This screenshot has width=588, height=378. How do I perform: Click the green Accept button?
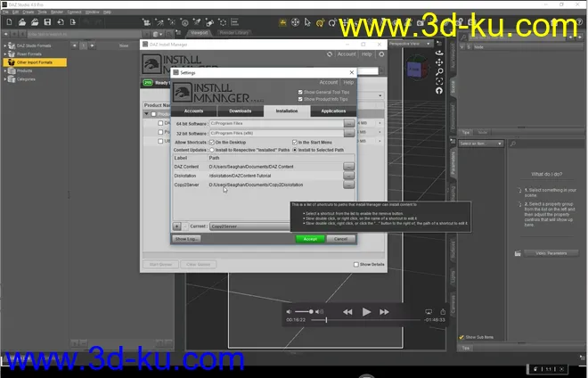point(310,239)
